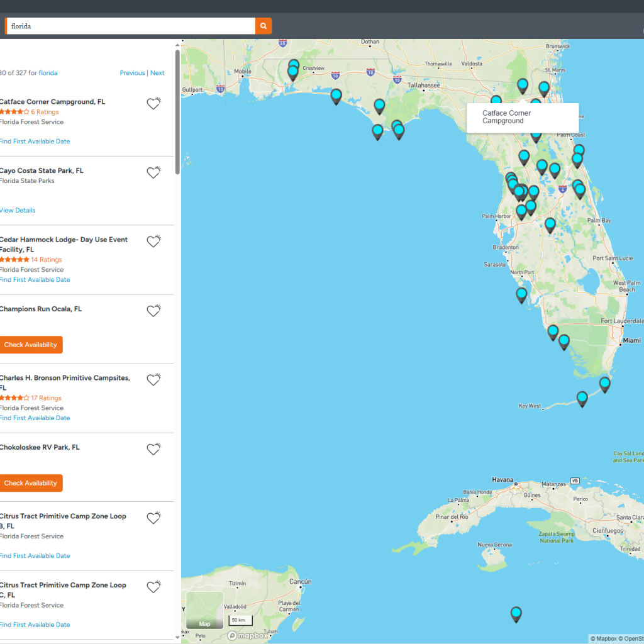Toggle the heart for Cayo Costa State Park
This screenshot has width=644, height=644.
tap(153, 172)
